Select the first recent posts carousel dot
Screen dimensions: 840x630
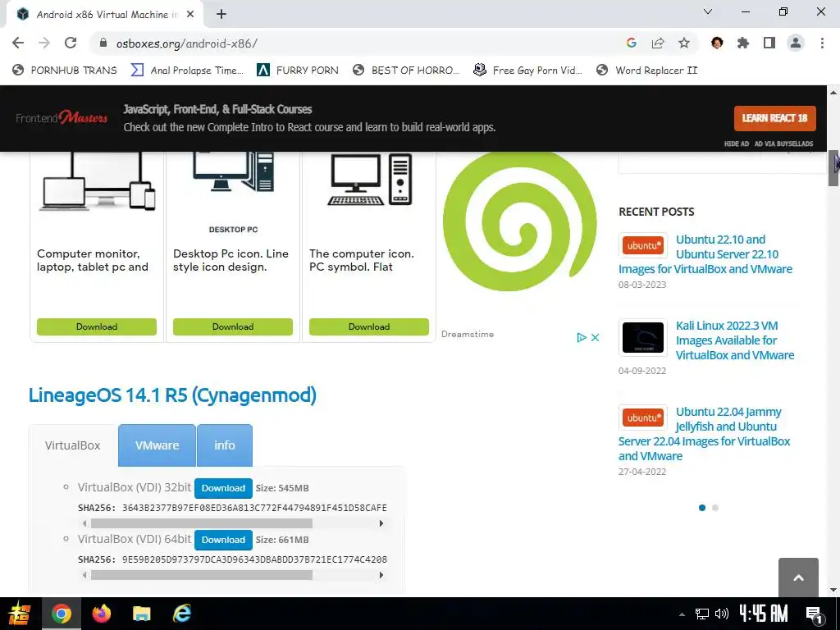(x=702, y=508)
